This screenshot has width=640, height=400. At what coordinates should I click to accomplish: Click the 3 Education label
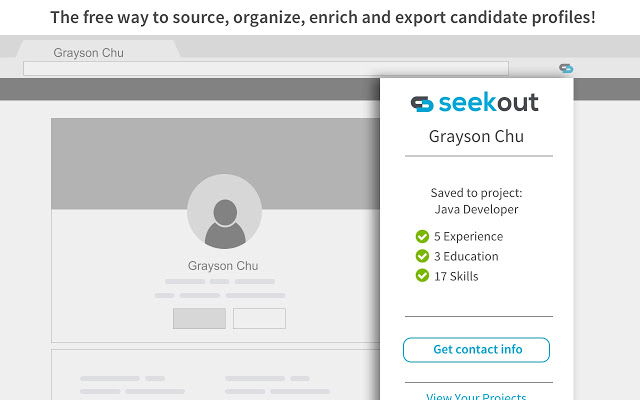coord(466,256)
